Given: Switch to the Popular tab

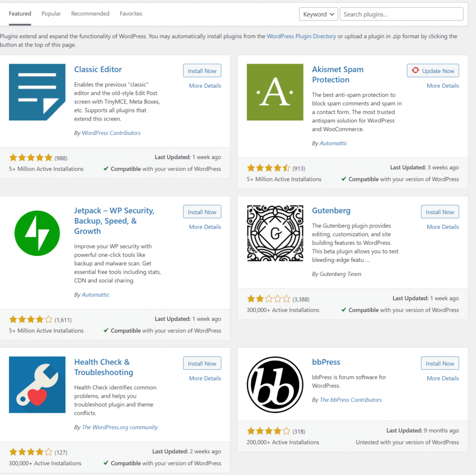Looking at the screenshot, I should (x=51, y=13).
